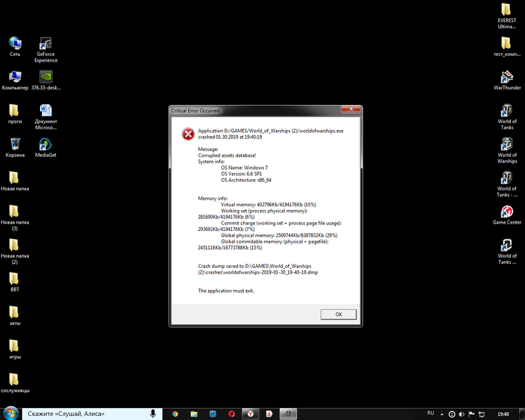The height and width of the screenshot is (420, 525).
Task: Click the "Memory info:" heading text
Action: click(213, 198)
